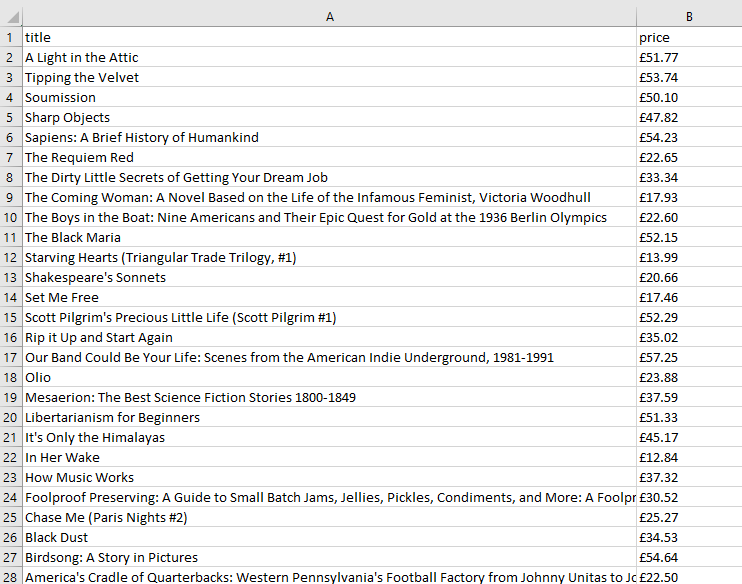Click price cell £17.46
The width and height of the screenshot is (742, 584).
point(689,297)
